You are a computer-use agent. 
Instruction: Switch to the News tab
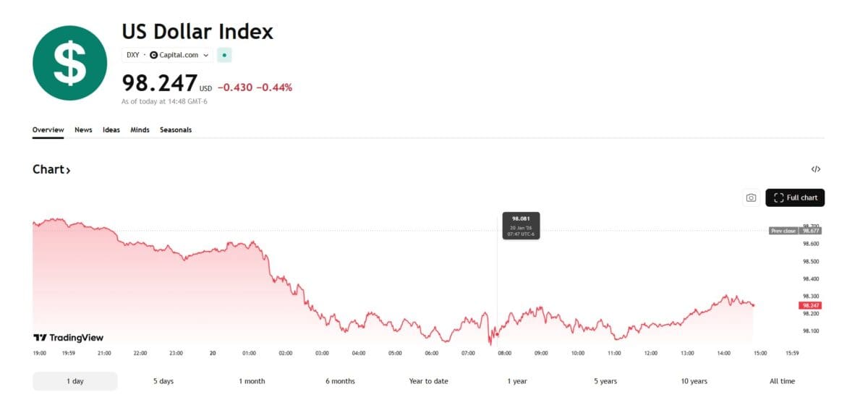(83, 130)
